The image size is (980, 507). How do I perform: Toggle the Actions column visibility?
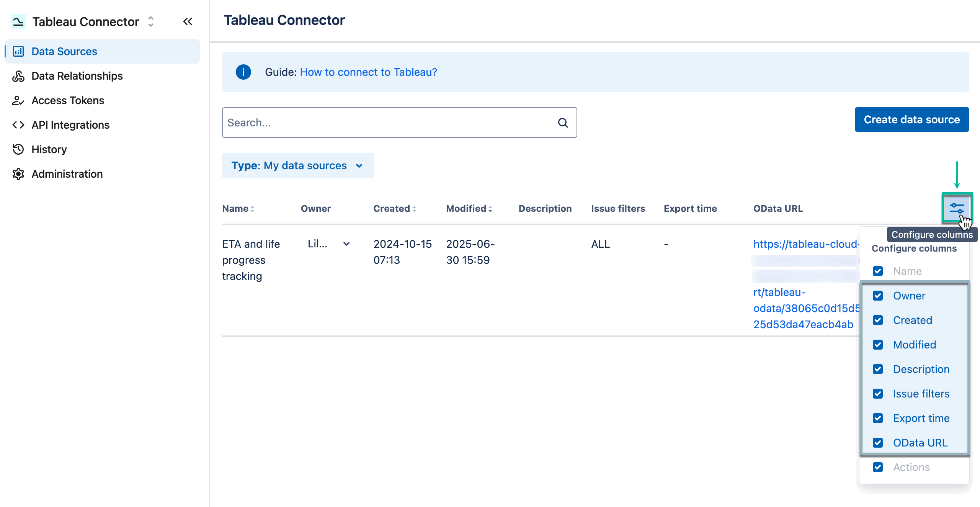pyautogui.click(x=878, y=467)
